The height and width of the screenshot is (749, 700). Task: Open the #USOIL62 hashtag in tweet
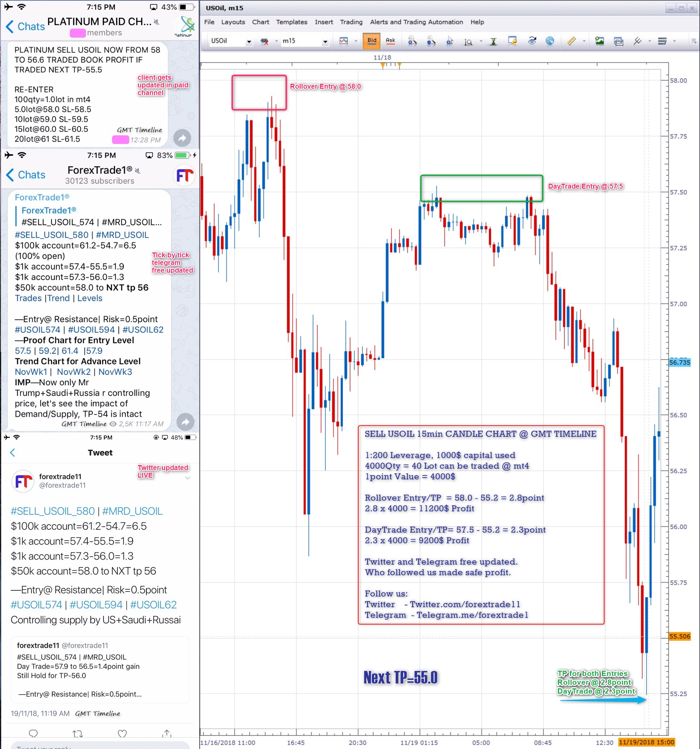153,605
